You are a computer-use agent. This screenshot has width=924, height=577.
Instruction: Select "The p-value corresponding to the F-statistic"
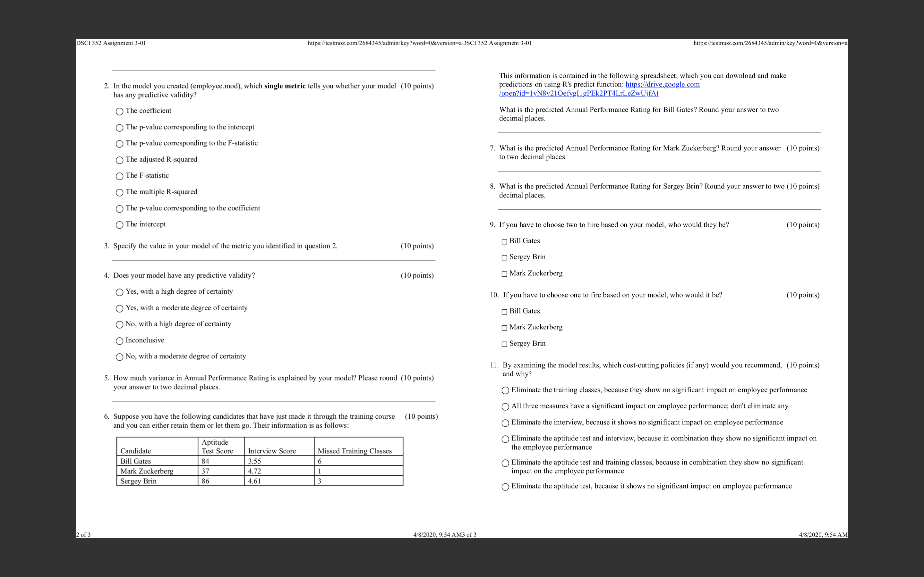[119, 144]
